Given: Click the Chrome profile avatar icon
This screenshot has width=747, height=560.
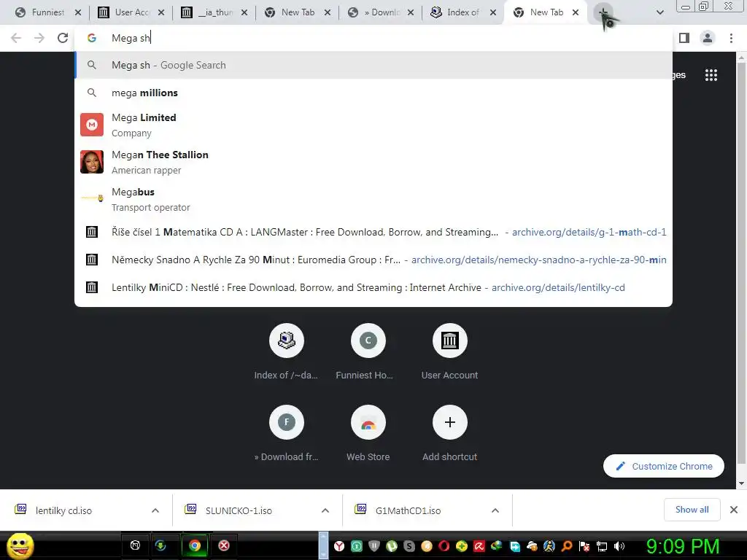Looking at the screenshot, I should point(708,38).
